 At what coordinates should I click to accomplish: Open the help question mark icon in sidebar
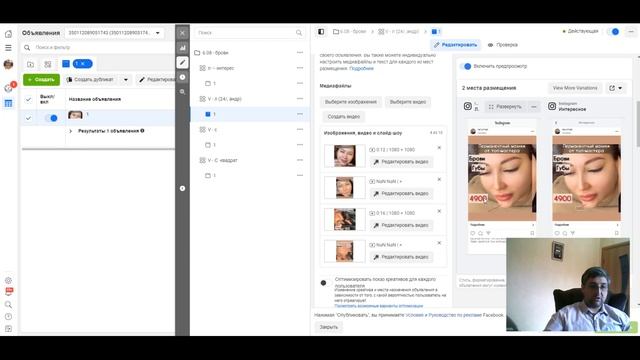[8, 316]
